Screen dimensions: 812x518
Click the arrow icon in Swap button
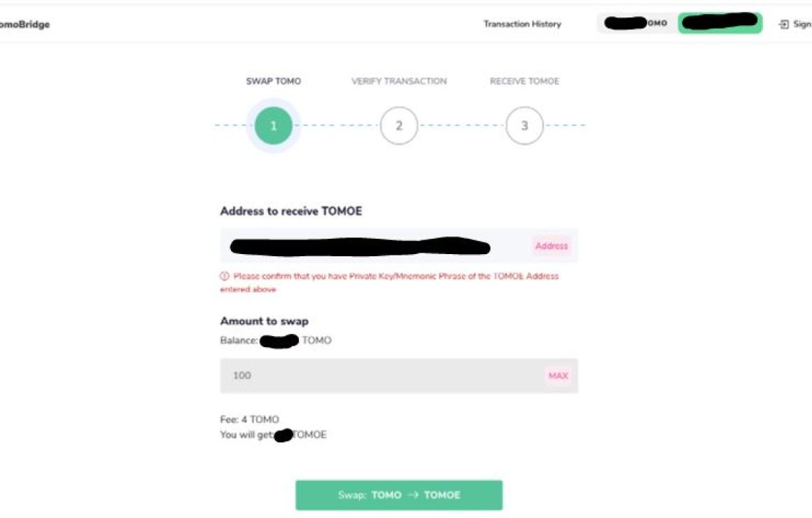[x=413, y=495]
